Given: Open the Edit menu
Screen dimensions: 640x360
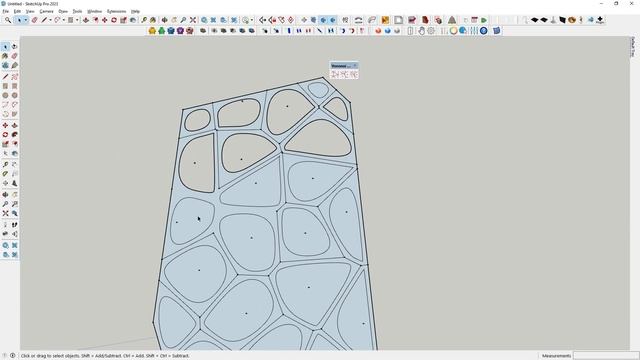Looking at the screenshot, I should (17, 11).
